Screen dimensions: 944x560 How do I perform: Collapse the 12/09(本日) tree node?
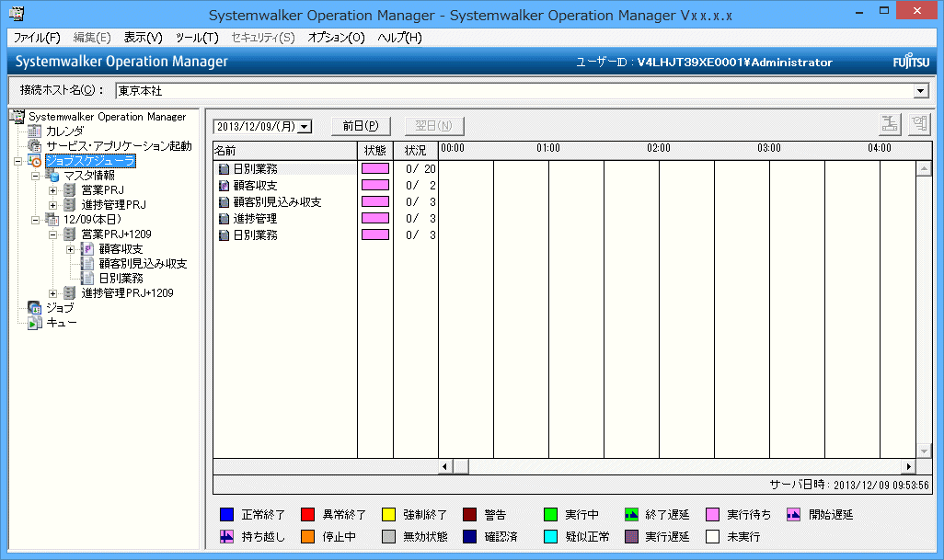click(x=36, y=220)
